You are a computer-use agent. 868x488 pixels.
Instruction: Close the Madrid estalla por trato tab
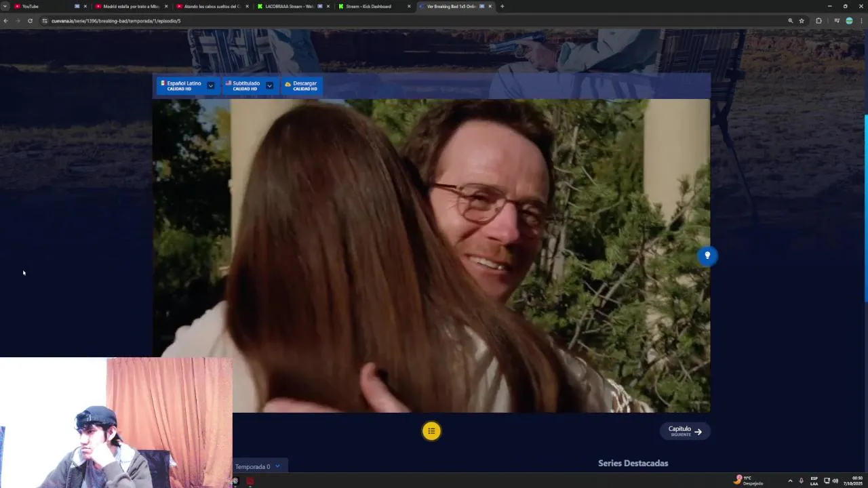166,6
